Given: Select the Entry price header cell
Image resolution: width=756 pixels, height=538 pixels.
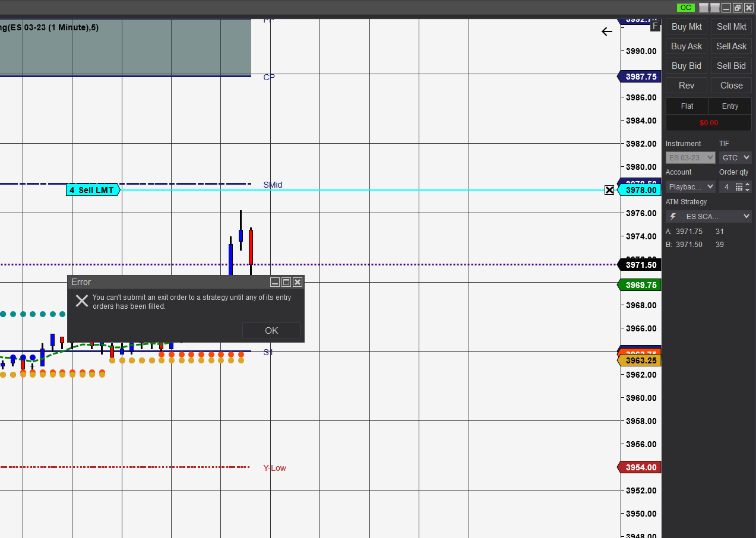Looking at the screenshot, I should [730, 106].
